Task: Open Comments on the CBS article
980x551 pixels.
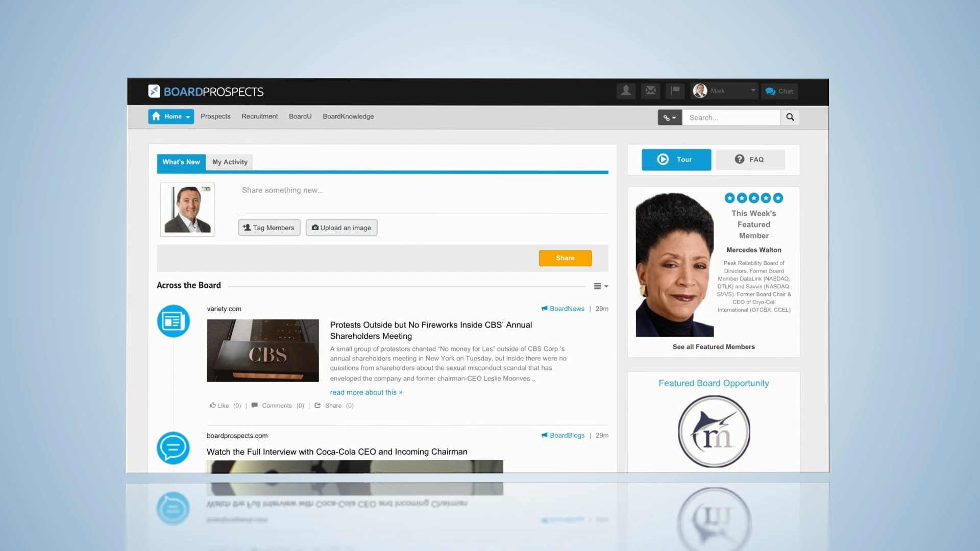Action: click(278, 406)
